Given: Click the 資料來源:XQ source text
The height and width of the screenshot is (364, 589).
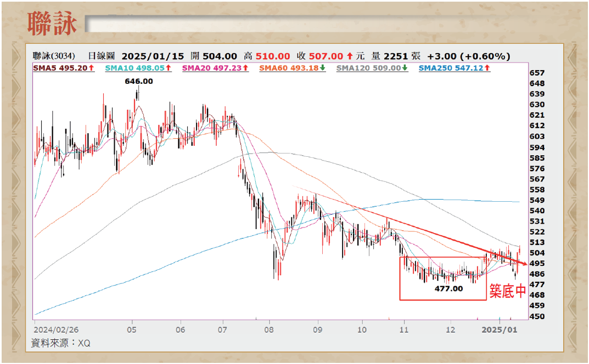Looking at the screenshot, I should (61, 343).
